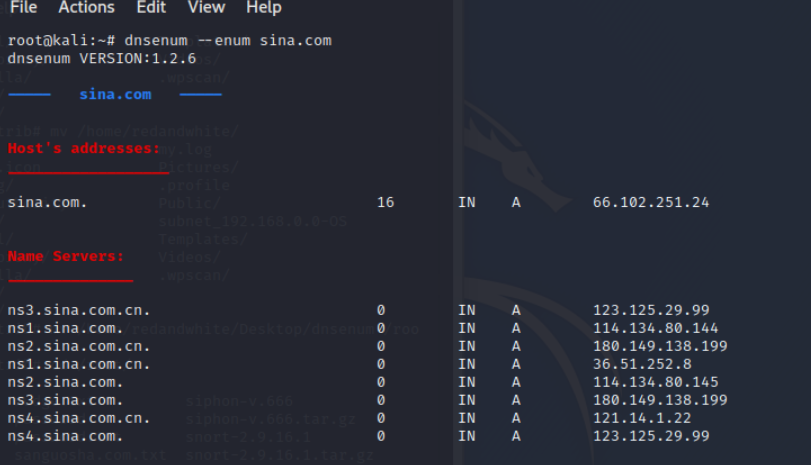Viewport: 811px width, 465px height.
Task: Click the TTL value 16
Action: (385, 202)
